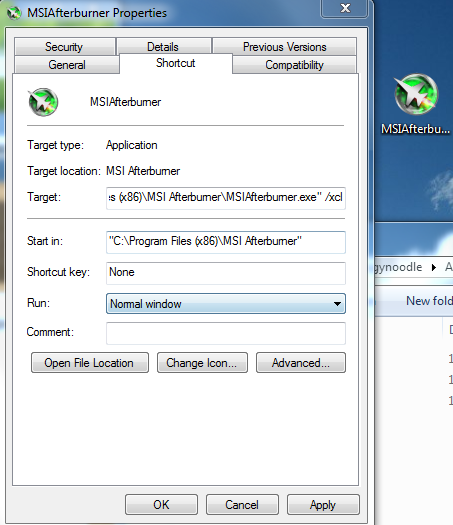Click into the Target field
Viewport: 453px width, 525px height.
pyautogui.click(x=226, y=198)
